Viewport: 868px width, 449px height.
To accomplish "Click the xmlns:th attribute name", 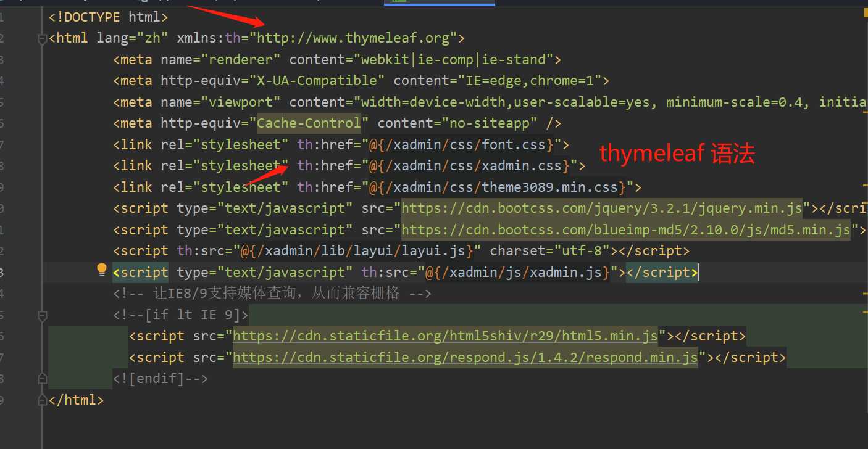I will [209, 38].
